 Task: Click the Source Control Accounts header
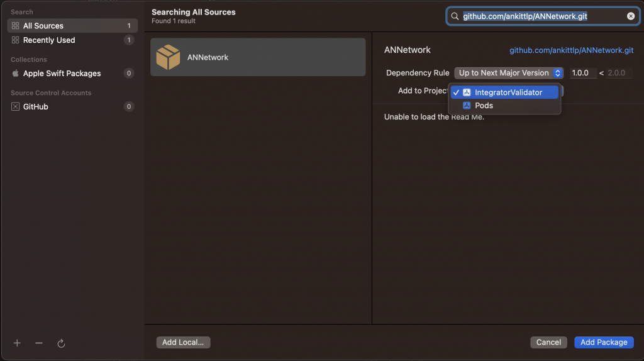click(51, 93)
